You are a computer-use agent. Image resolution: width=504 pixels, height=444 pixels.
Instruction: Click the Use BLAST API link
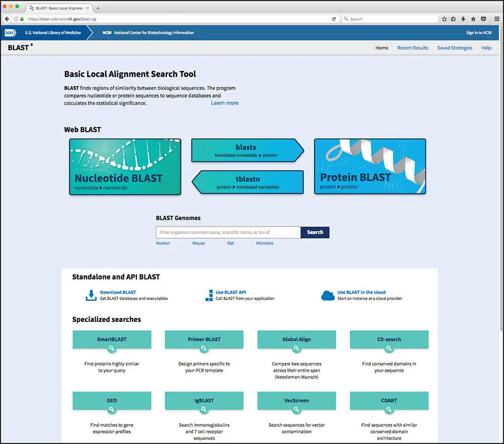[231, 292]
